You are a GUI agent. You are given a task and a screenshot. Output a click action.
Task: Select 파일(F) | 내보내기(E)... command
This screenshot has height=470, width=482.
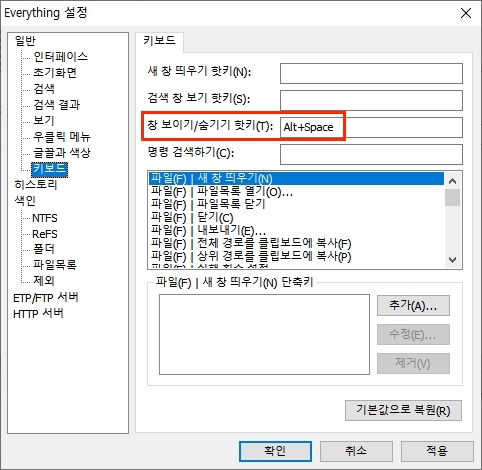tap(296, 230)
